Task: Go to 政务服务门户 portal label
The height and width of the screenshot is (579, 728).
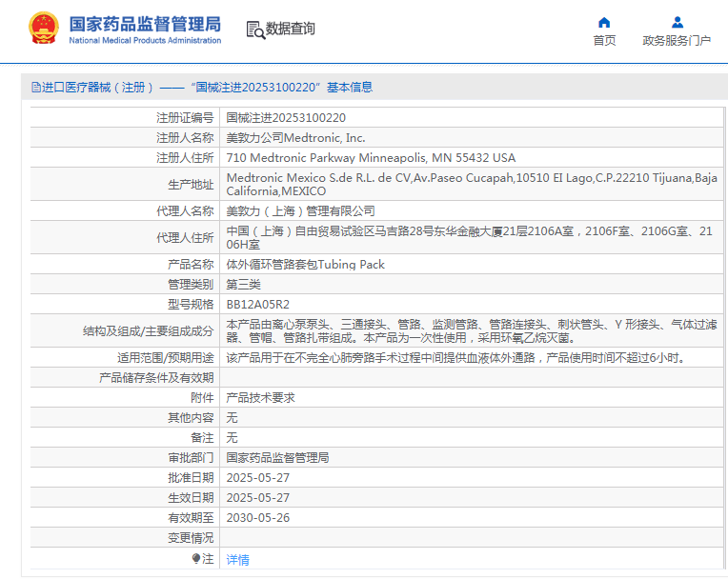Action: pyautogui.click(x=677, y=41)
